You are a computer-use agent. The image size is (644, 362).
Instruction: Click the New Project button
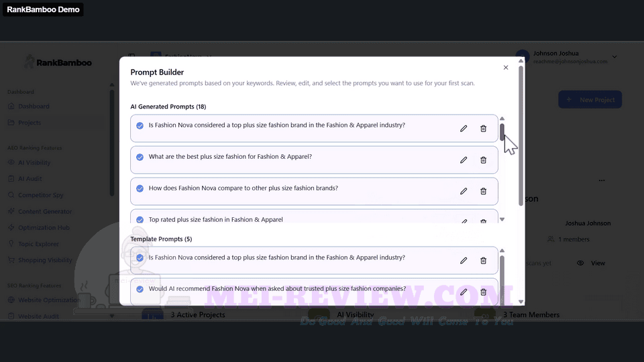pyautogui.click(x=590, y=100)
